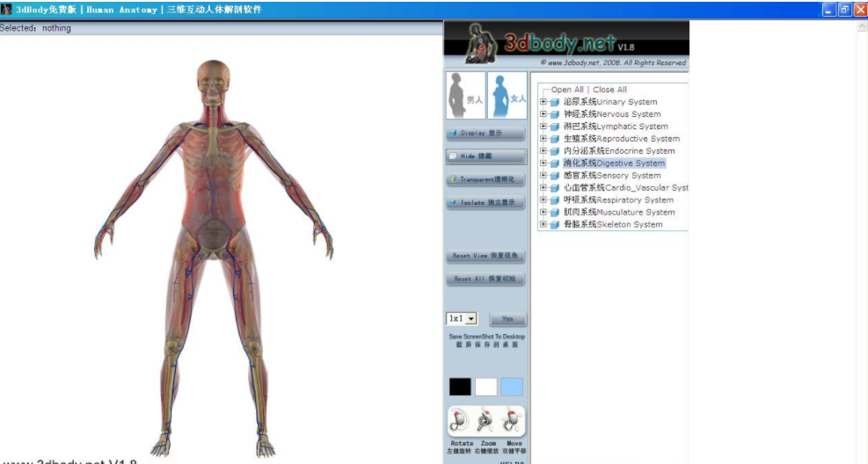Expand the Lymphatic System tree node
Screen dimensions: 868x464
coord(543,126)
